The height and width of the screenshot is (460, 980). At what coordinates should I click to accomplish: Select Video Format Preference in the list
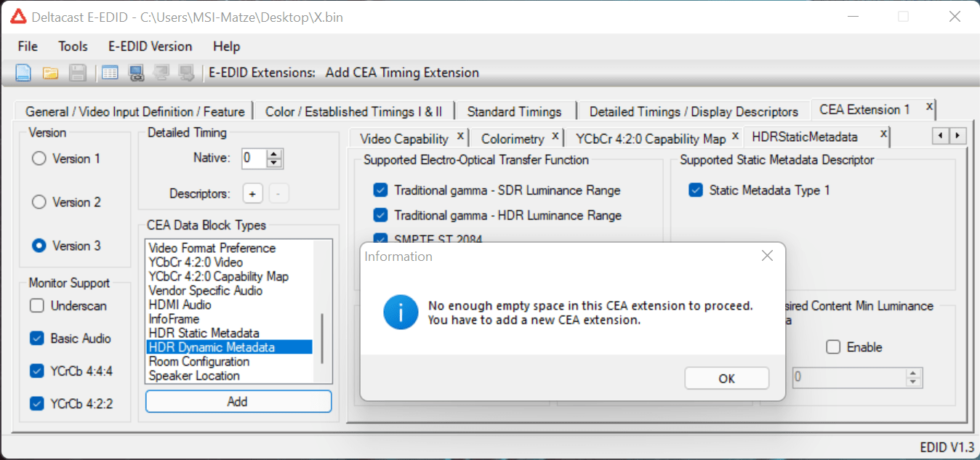pyautogui.click(x=229, y=248)
